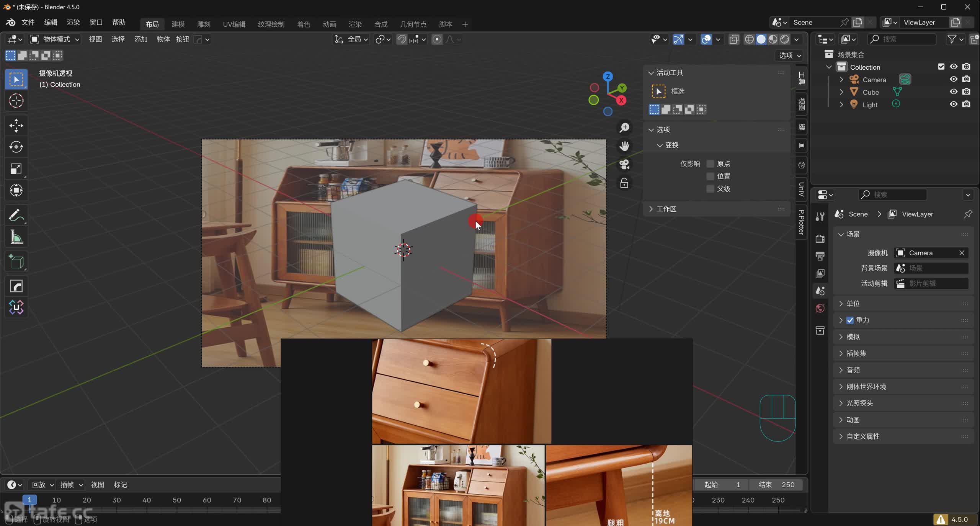Image resolution: width=980 pixels, height=526 pixels.
Task: Activate the Annotate pencil tool
Action: click(x=16, y=216)
